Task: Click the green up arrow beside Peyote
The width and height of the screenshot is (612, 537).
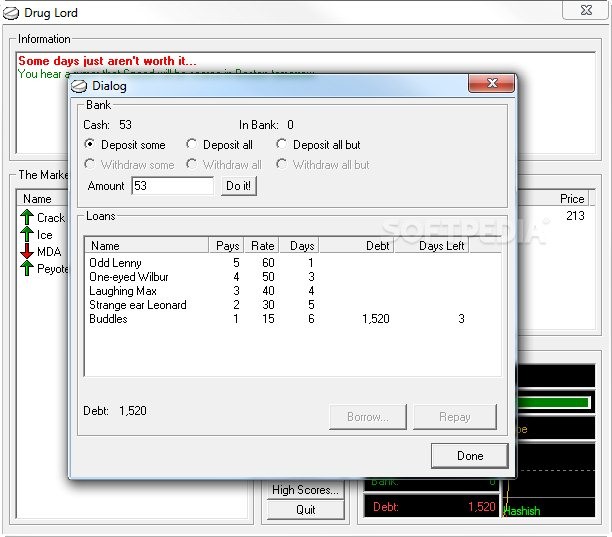Action: tap(27, 268)
